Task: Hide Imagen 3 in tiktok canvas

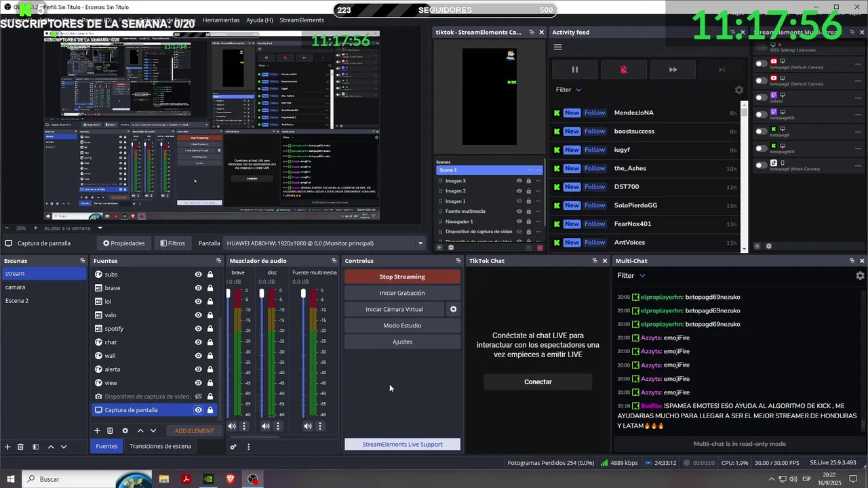Action: click(x=519, y=181)
